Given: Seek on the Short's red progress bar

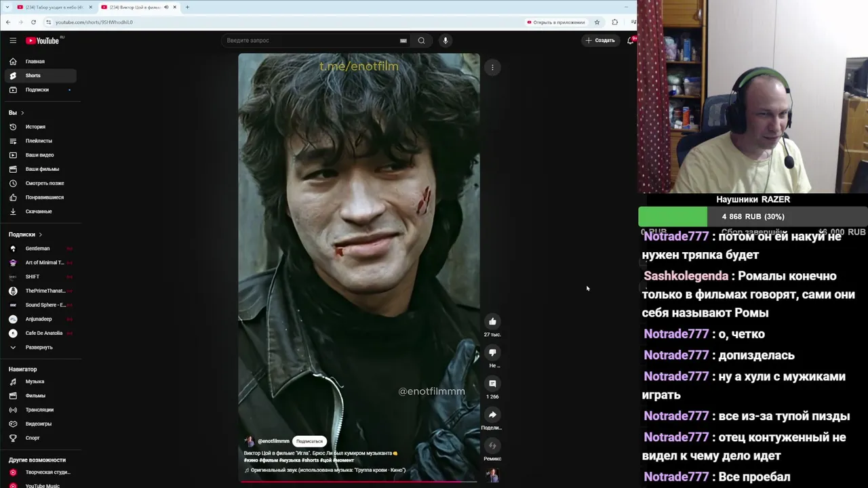Looking at the screenshot, I should click(x=359, y=482).
